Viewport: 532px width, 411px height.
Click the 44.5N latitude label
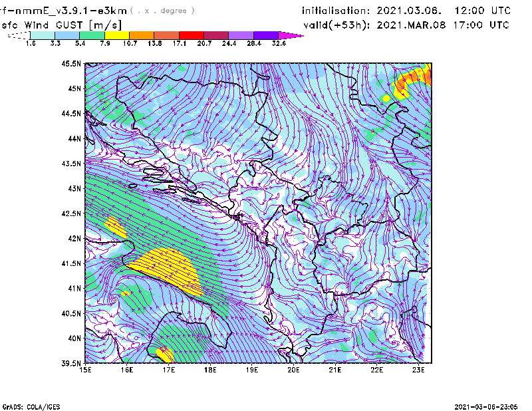[x=71, y=113]
